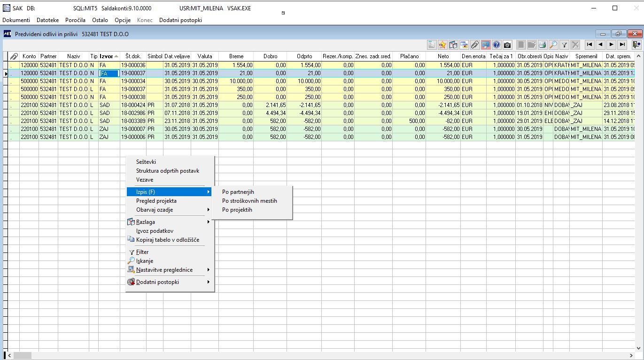The width and height of the screenshot is (644, 360).
Task: Select Kopiraj tabelo v odložišče
Action: coord(170,240)
